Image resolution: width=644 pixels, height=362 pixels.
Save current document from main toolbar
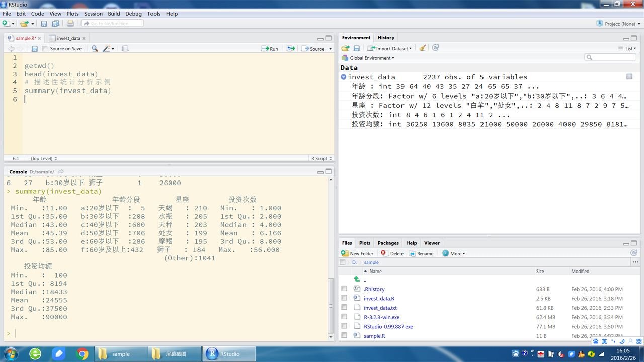coord(44,23)
